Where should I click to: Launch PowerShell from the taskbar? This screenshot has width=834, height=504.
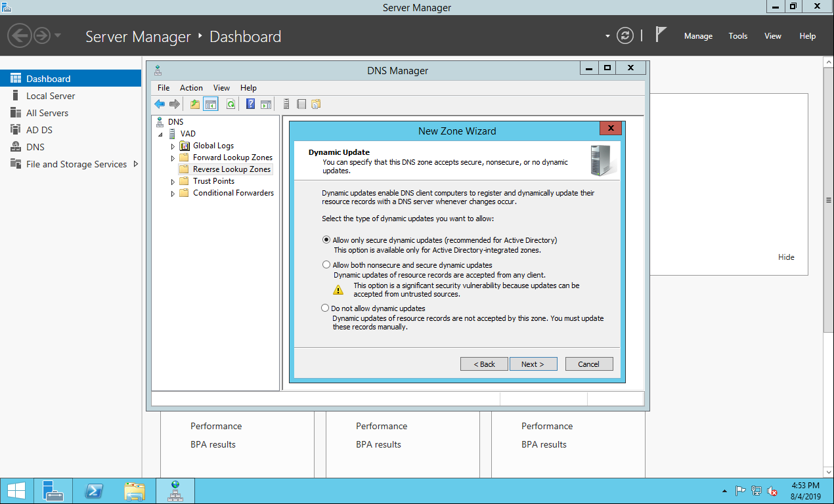click(x=94, y=491)
